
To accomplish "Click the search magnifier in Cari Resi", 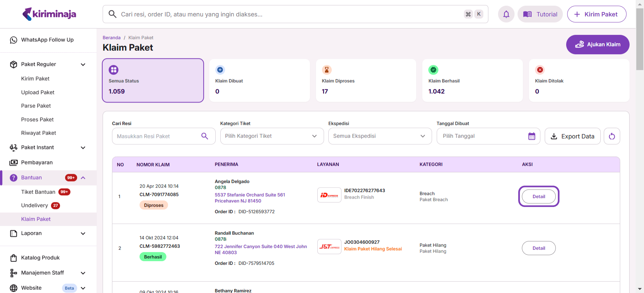I will (205, 136).
